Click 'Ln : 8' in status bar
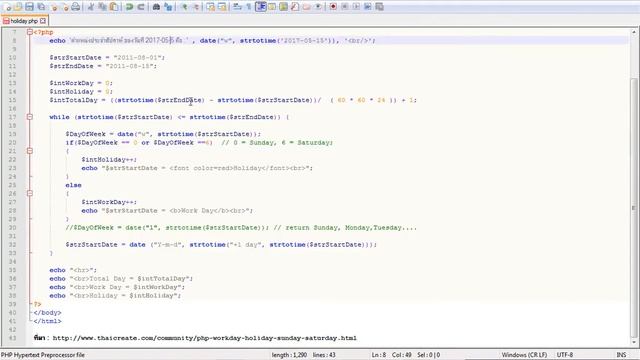The image size is (640, 360). [x=378, y=355]
